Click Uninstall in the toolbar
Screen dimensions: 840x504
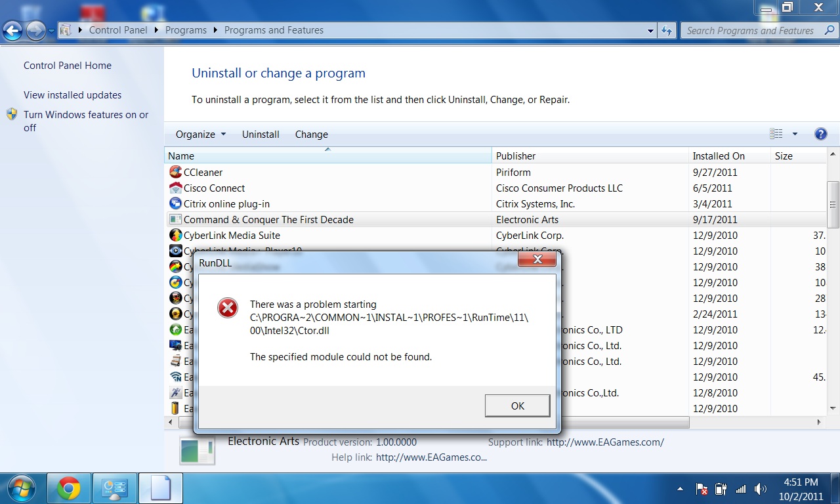pyautogui.click(x=261, y=134)
